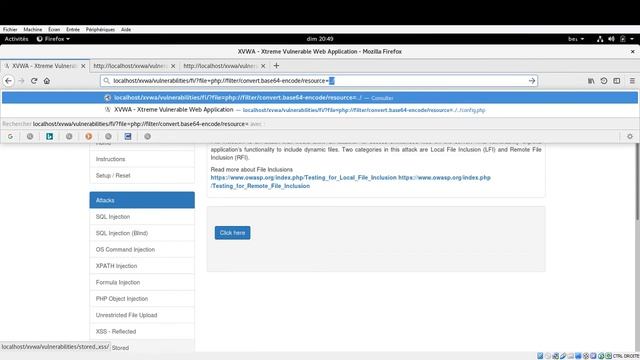Click the forward navigation arrow
640x360 pixels.
coord(21,81)
